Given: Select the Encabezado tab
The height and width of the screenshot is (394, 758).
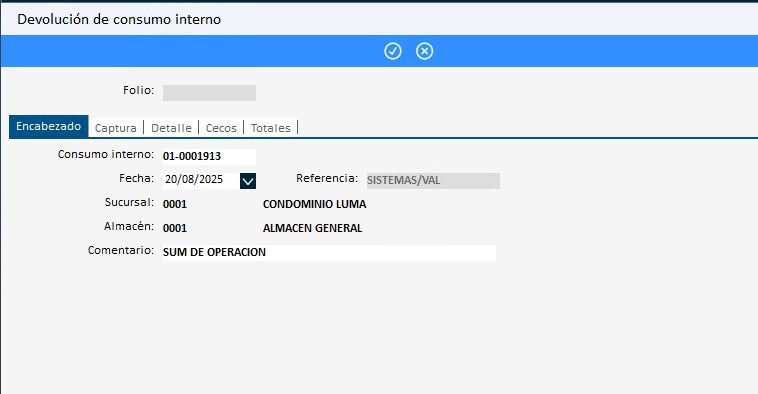Looking at the screenshot, I should pos(48,127).
